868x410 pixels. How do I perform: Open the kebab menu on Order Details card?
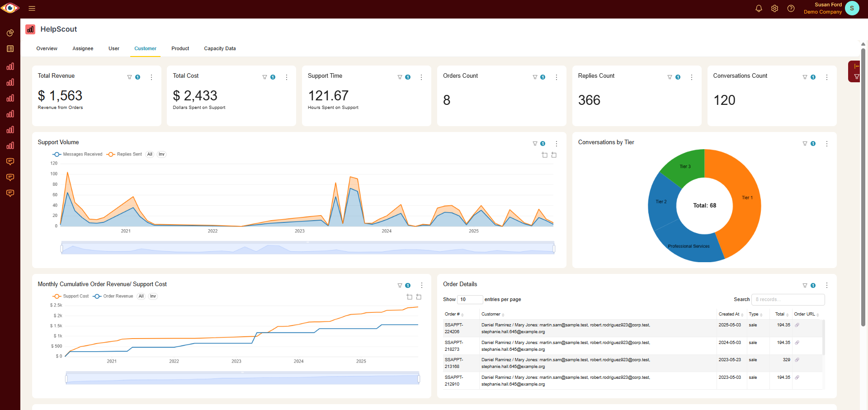(x=827, y=285)
